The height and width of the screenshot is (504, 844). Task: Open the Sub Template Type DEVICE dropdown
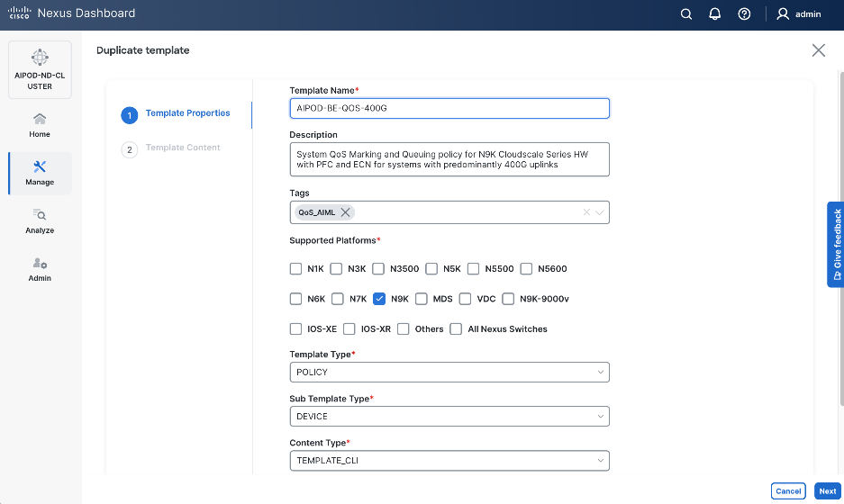(x=449, y=417)
